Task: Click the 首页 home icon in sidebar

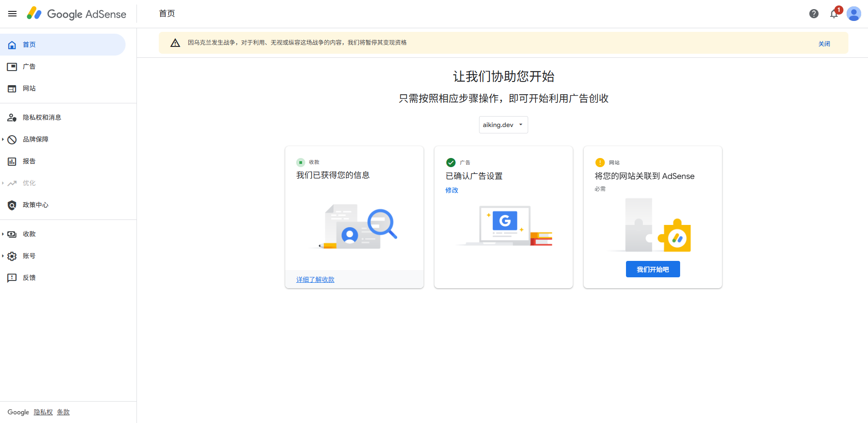Action: [x=12, y=45]
